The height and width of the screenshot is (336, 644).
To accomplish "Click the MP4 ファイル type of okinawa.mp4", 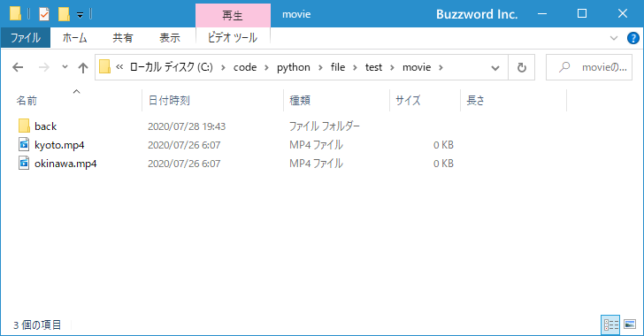I will point(317,164).
